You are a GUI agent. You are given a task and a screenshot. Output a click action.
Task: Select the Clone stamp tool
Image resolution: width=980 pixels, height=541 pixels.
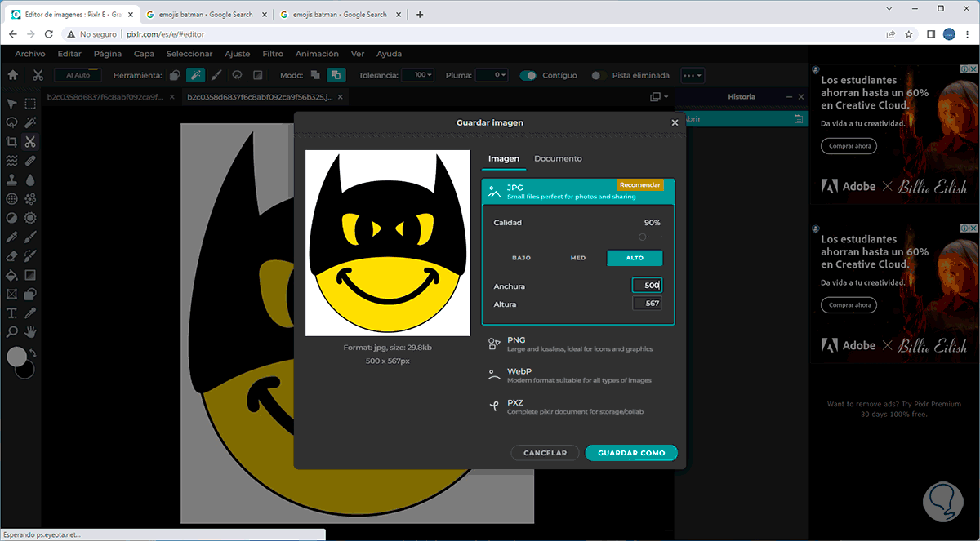11,180
